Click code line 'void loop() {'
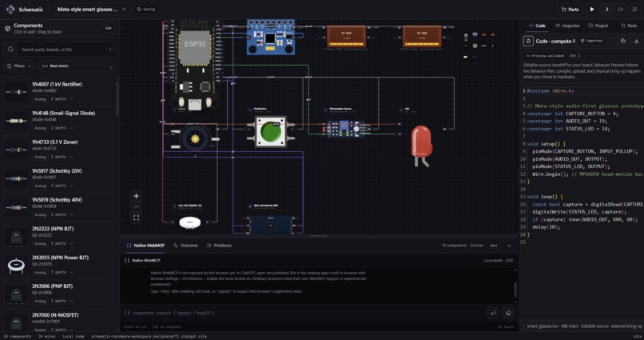Image resolution: width=644 pixels, height=340 pixels. click(545, 197)
